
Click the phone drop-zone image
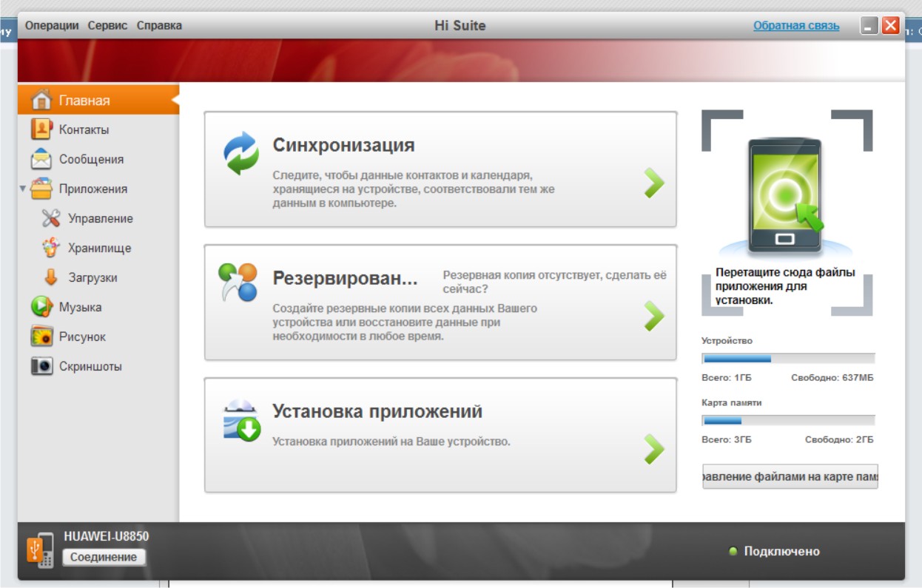785,196
